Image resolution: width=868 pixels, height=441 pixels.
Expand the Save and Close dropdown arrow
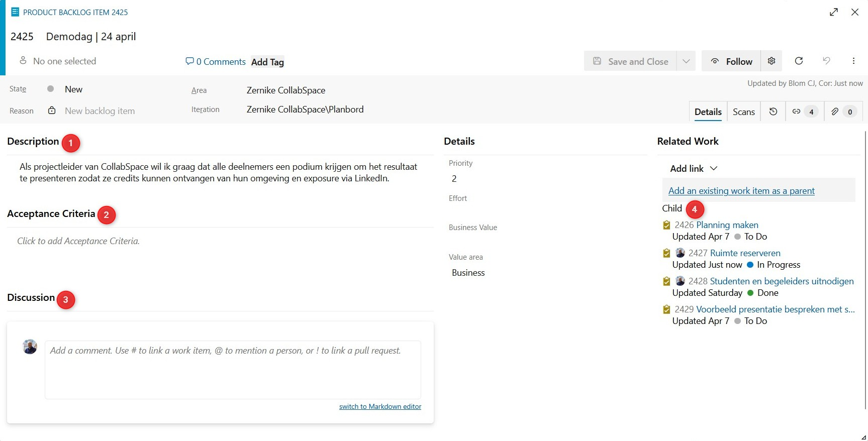tap(686, 61)
